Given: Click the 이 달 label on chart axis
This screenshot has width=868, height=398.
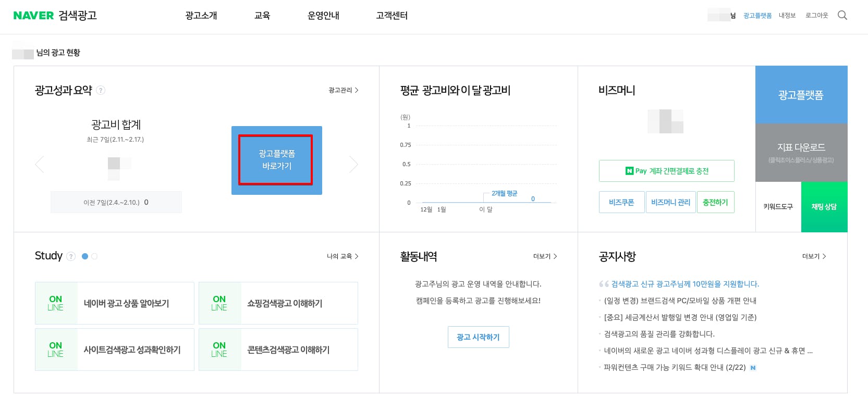Looking at the screenshot, I should [485, 209].
